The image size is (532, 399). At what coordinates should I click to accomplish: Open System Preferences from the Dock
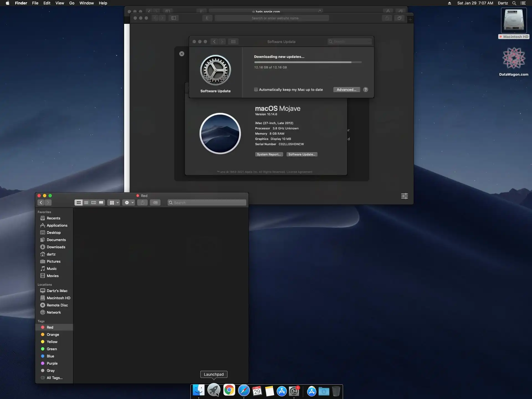click(x=294, y=391)
